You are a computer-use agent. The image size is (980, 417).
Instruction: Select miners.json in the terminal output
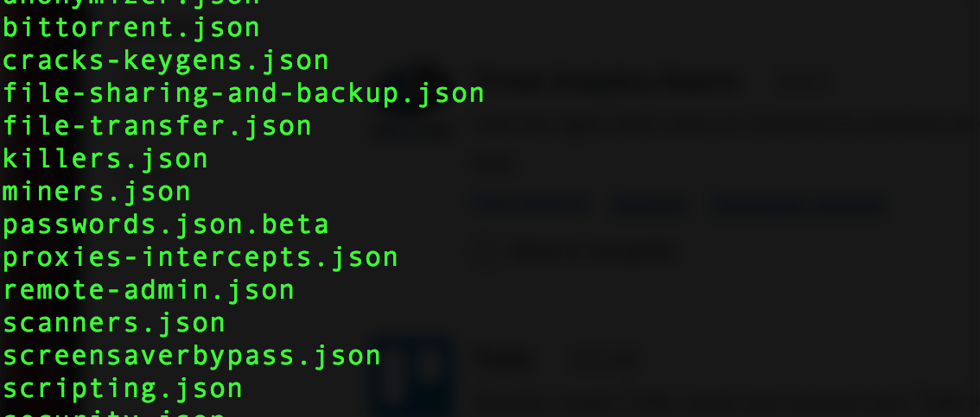tap(97, 192)
